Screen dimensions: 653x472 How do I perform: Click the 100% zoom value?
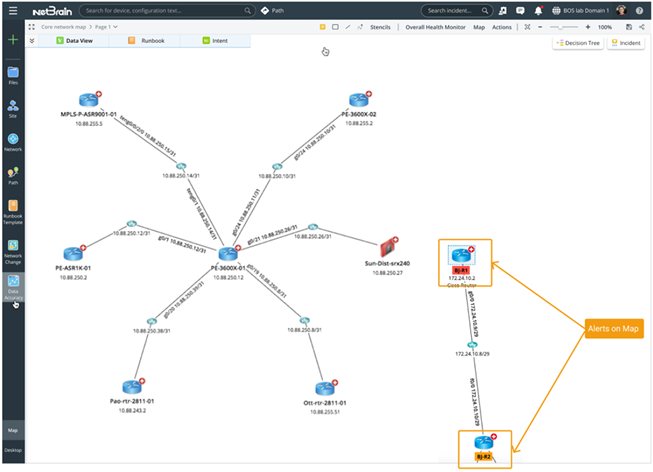[x=605, y=27]
